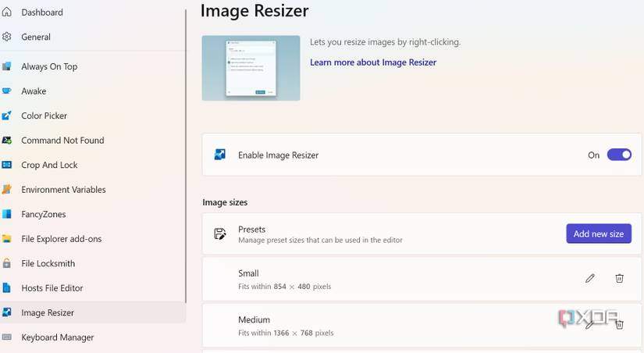Click the Small preset name
Image resolution: width=644 pixels, height=353 pixels.
coord(248,273)
